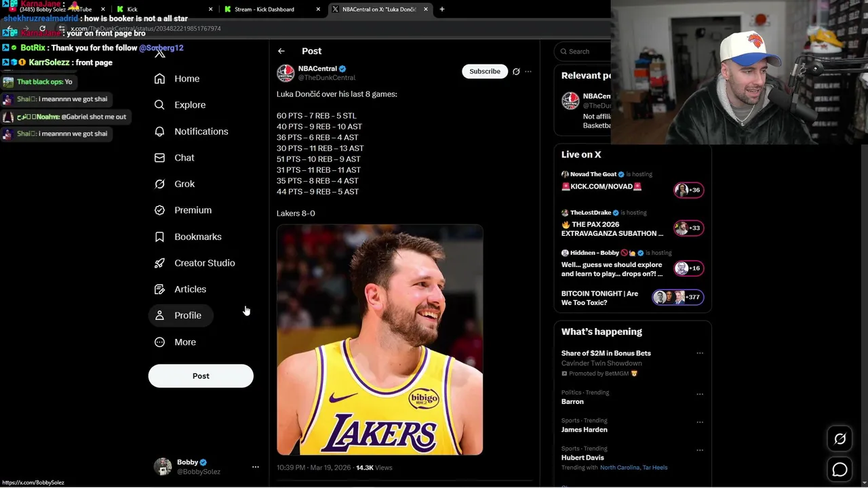Open NBACentral profile avatar on post

click(285, 73)
